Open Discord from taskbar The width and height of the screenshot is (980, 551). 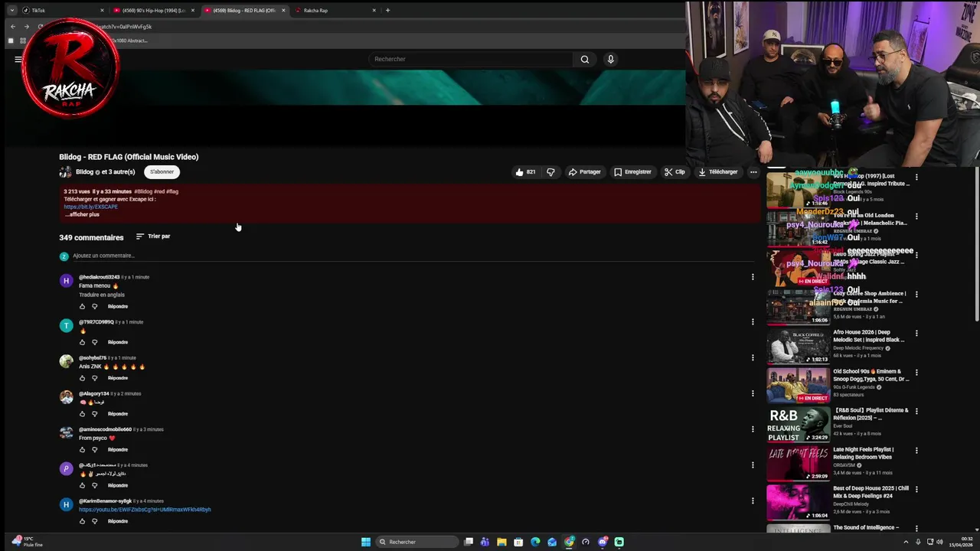[x=603, y=542]
